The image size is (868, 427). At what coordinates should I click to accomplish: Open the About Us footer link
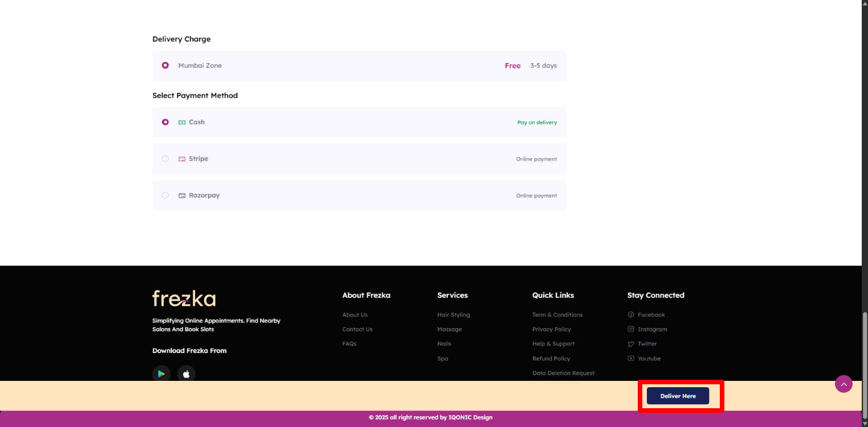point(354,315)
